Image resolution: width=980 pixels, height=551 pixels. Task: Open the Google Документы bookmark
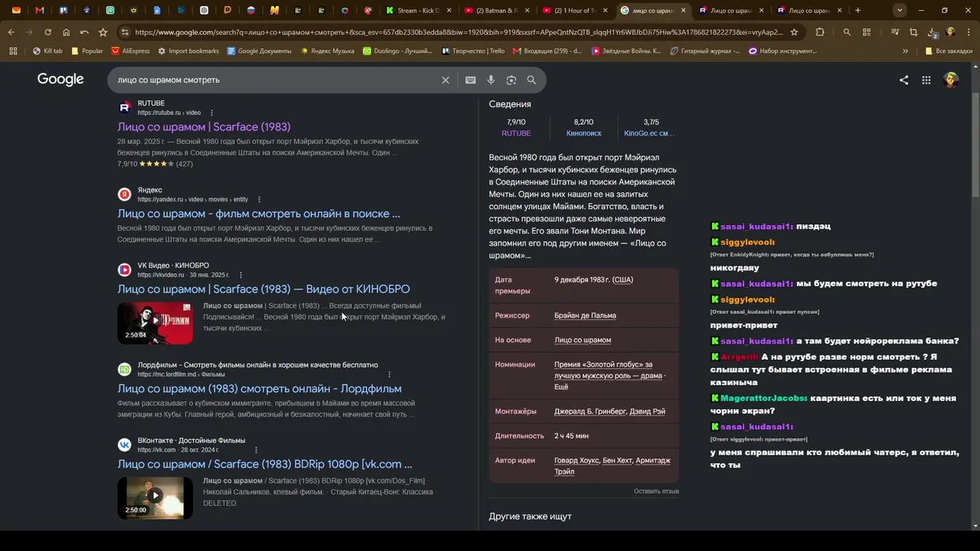click(259, 51)
